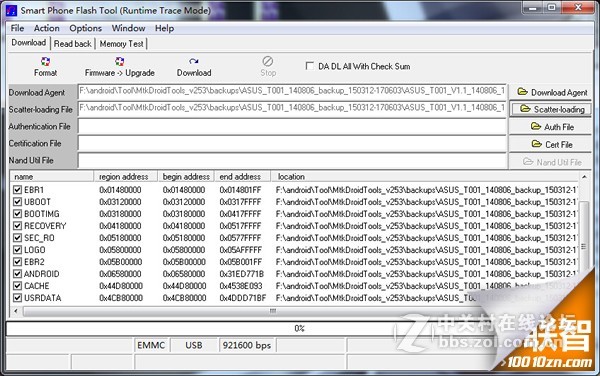Click the location column header

pos(425,177)
